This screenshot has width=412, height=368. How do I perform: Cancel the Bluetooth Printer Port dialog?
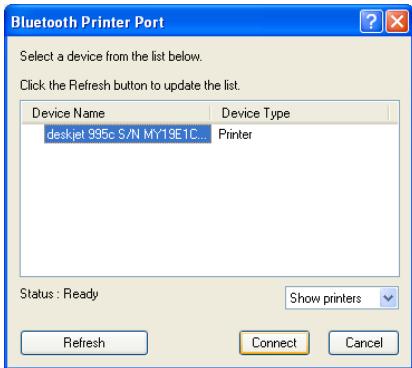(x=364, y=343)
